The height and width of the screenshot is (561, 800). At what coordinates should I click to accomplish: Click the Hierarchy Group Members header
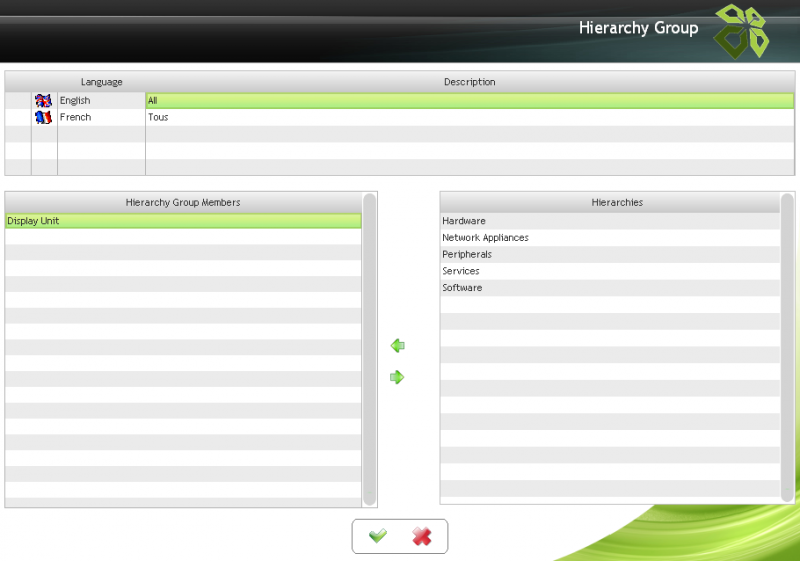[x=183, y=202]
